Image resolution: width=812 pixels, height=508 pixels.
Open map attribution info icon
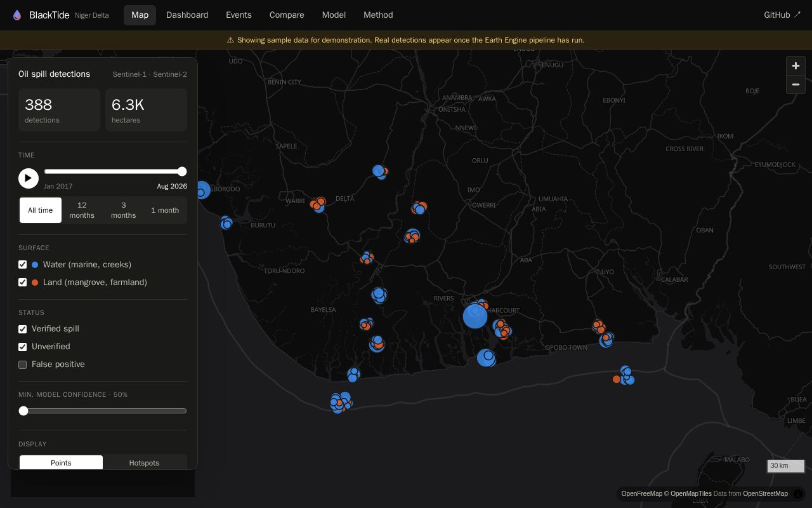[798, 493]
